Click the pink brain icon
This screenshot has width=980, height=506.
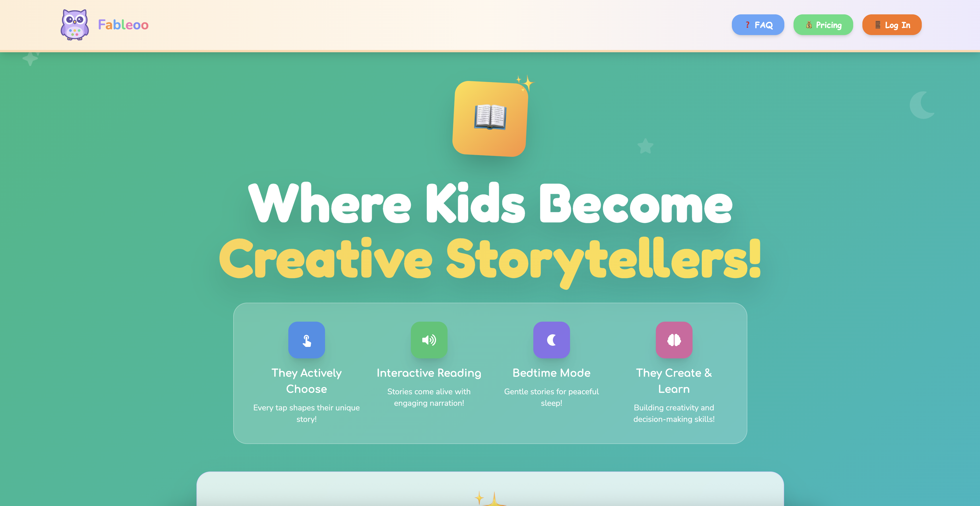(x=674, y=340)
